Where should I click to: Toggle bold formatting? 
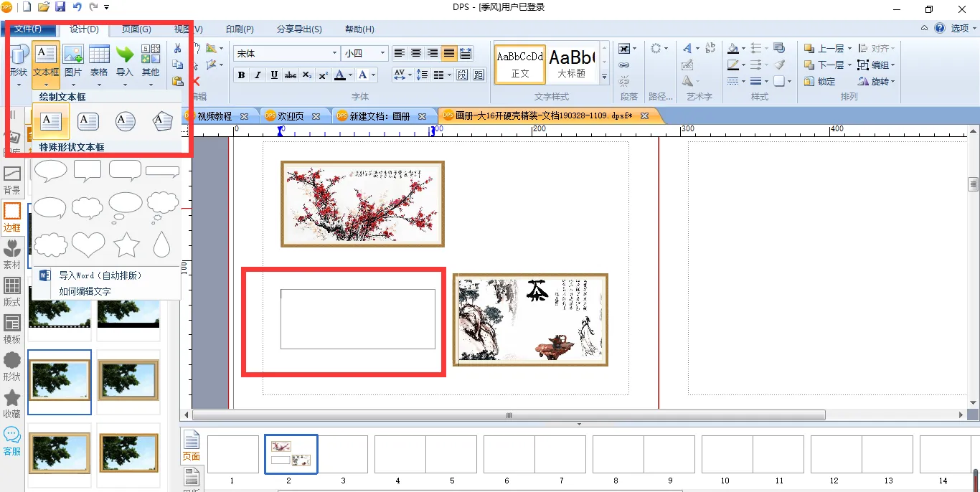241,75
